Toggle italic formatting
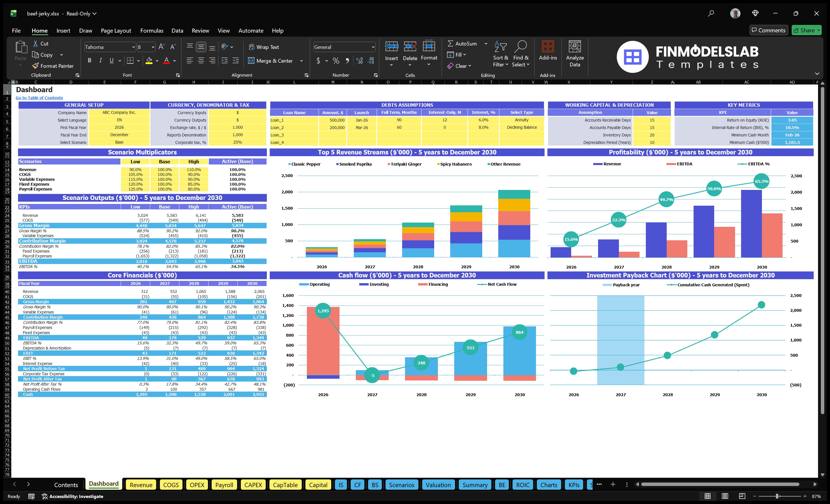The height and width of the screenshot is (504, 830). tap(100, 60)
